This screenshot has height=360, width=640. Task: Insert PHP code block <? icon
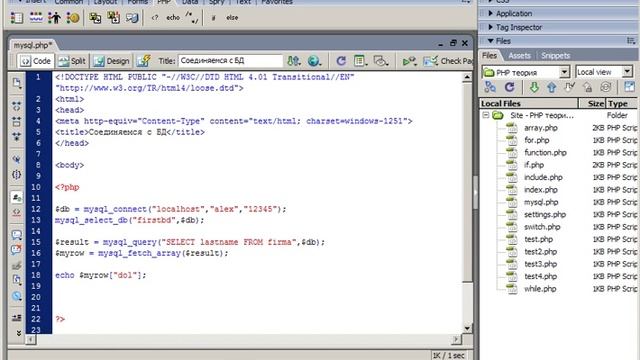[155, 18]
